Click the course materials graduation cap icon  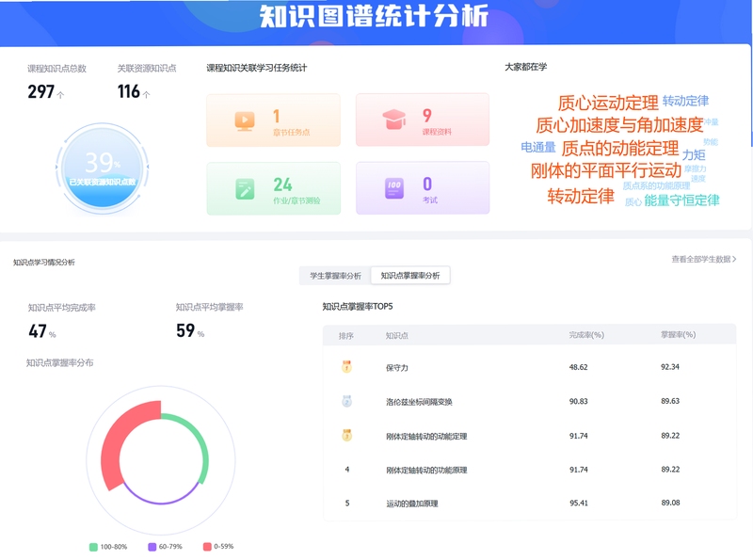pyautogui.click(x=393, y=120)
